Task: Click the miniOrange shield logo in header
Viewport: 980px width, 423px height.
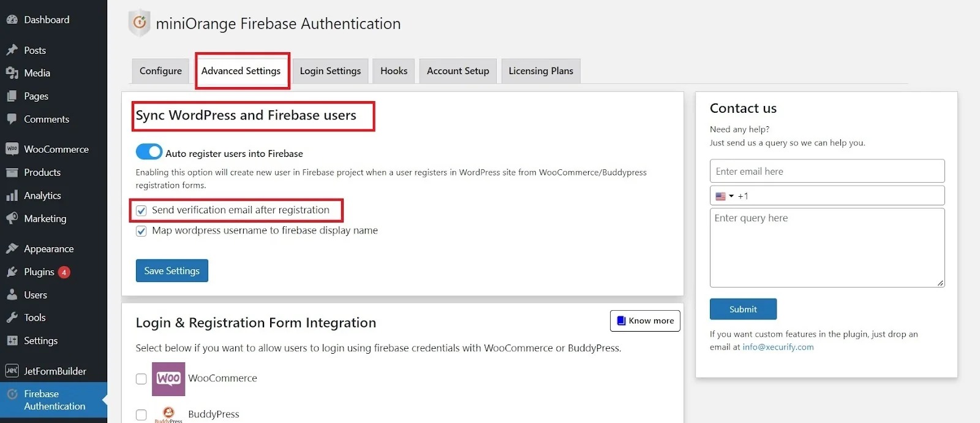Action: 139,23
